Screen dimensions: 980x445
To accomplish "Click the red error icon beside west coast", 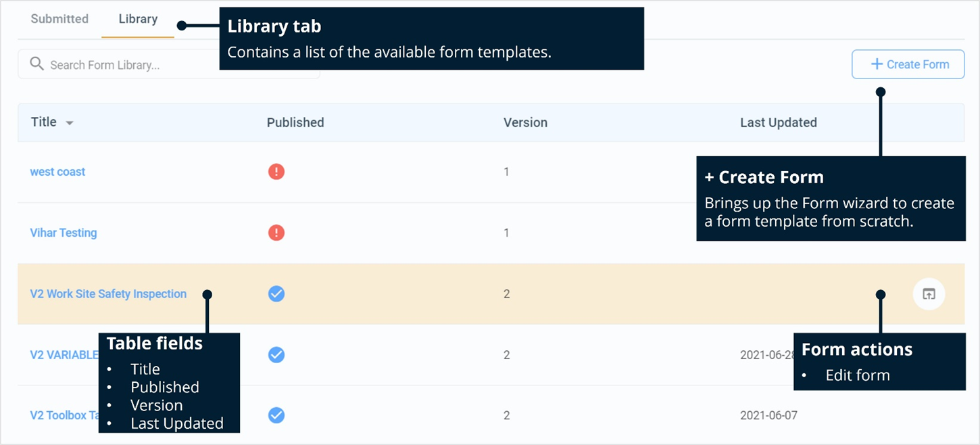I will pyautogui.click(x=276, y=172).
